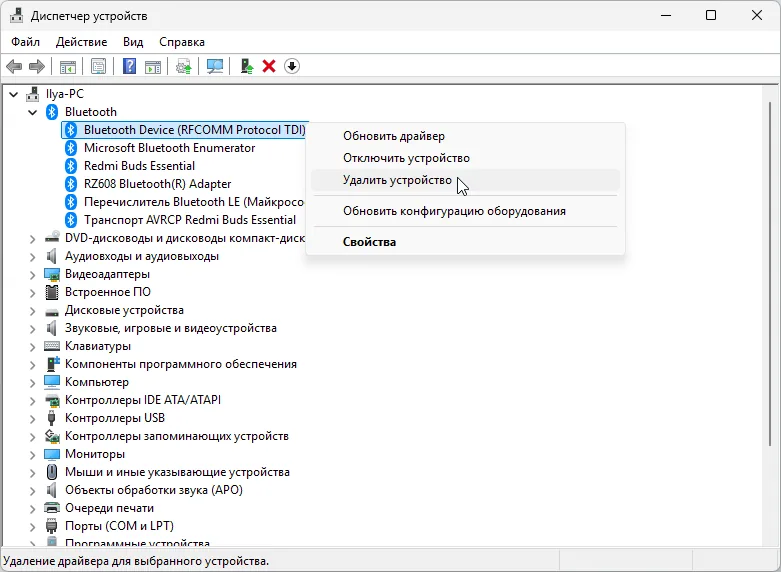Click the Bluetooth category icon
This screenshot has width=781, height=572.
(x=52, y=112)
